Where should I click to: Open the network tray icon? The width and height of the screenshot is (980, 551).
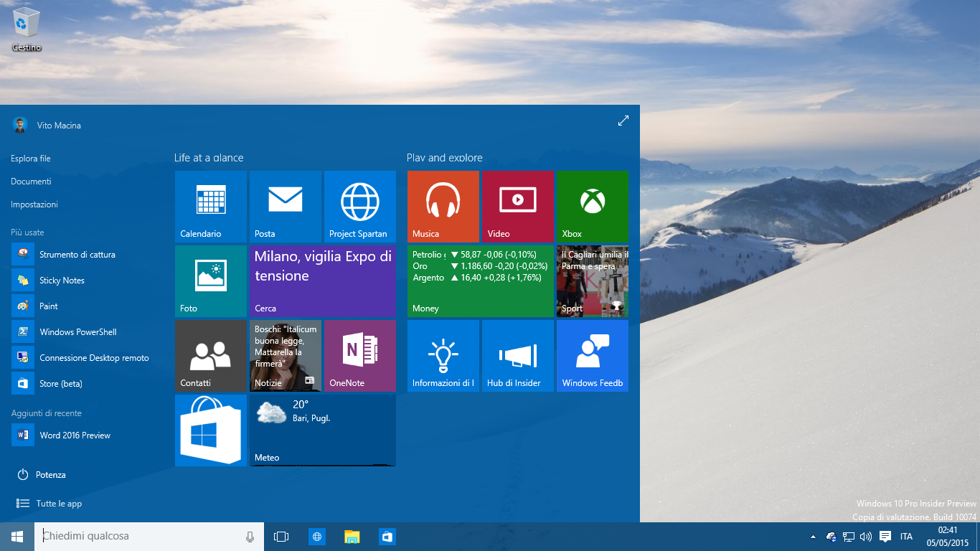(849, 537)
